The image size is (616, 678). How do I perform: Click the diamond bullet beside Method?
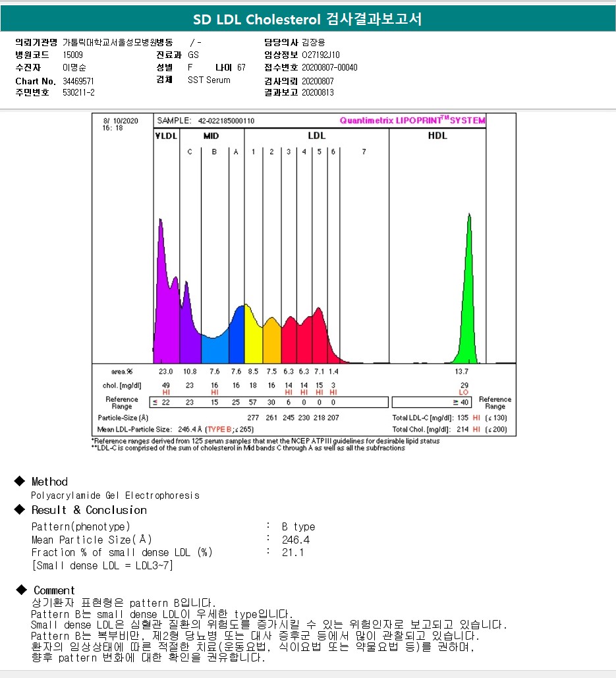(x=20, y=481)
